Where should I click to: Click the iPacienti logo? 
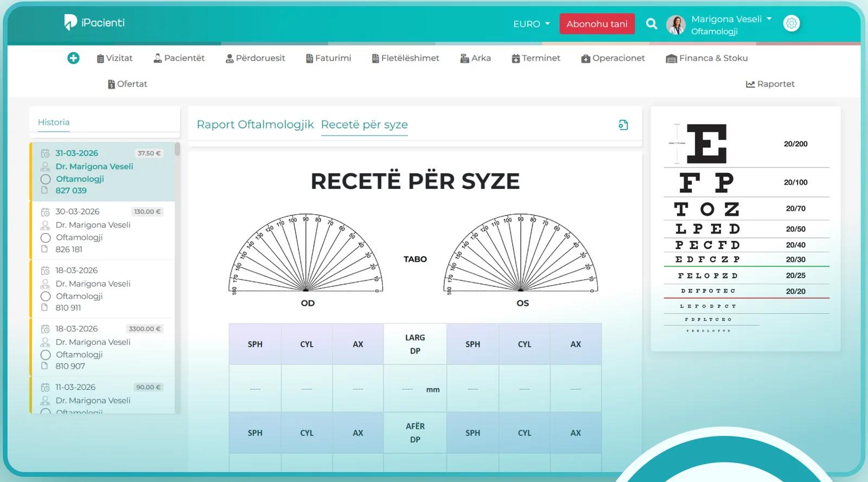point(94,22)
